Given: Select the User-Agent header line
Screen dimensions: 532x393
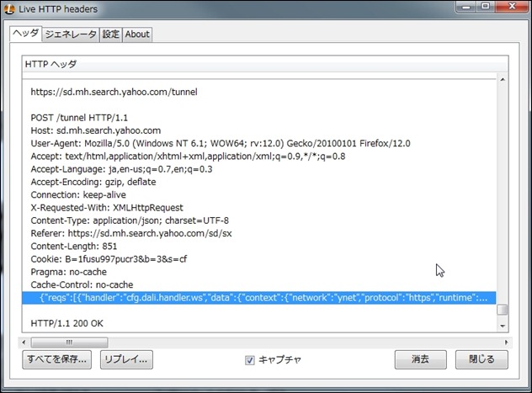Looking at the screenshot, I should tap(221, 143).
